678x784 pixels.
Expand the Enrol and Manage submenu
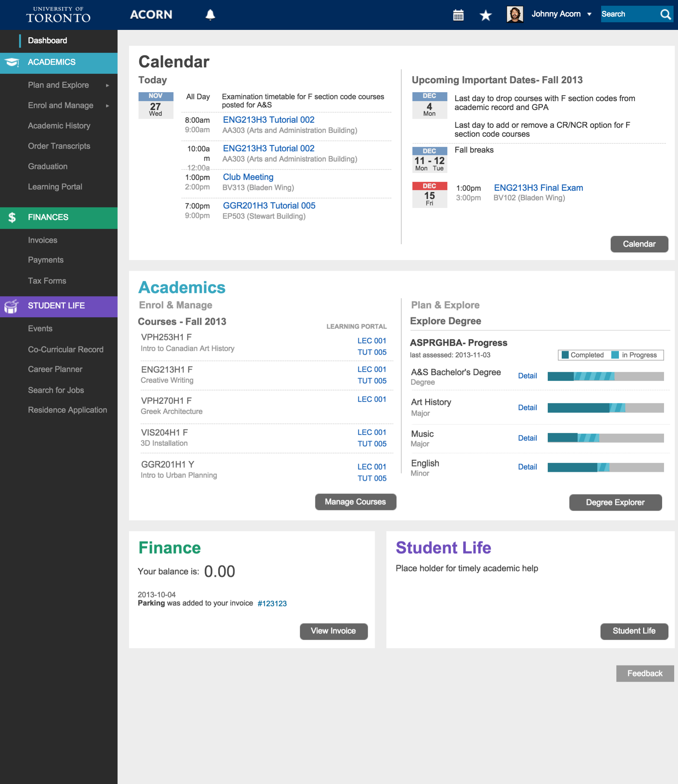107,106
